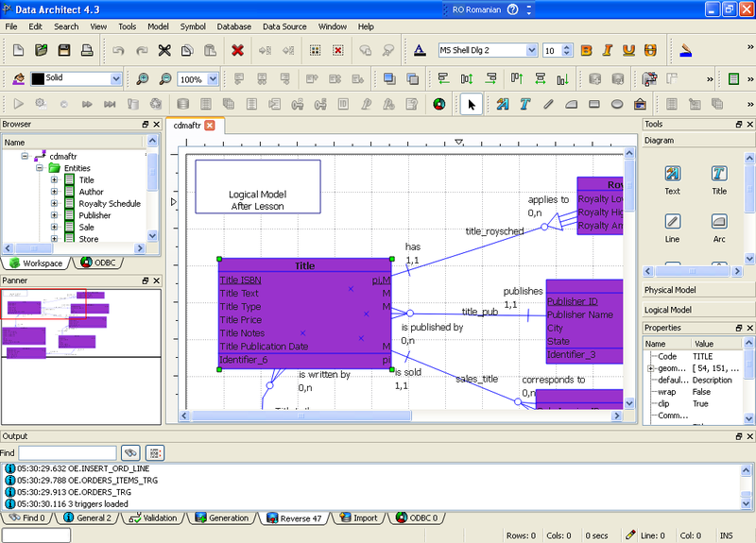Switch to the Validation output tab
The height and width of the screenshot is (543, 756).
[153, 518]
